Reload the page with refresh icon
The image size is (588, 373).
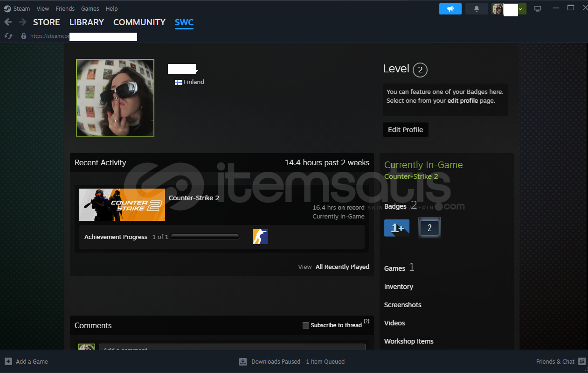coord(8,36)
